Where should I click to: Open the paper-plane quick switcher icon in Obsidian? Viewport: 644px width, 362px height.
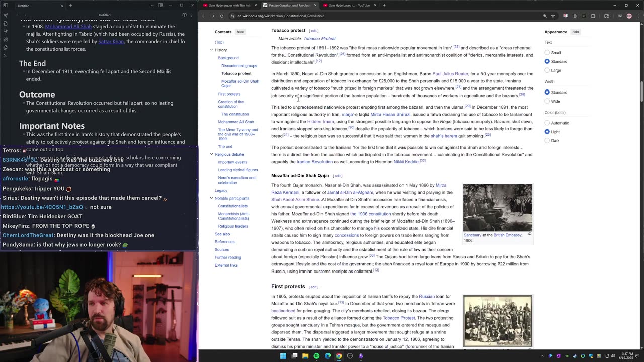6,15
